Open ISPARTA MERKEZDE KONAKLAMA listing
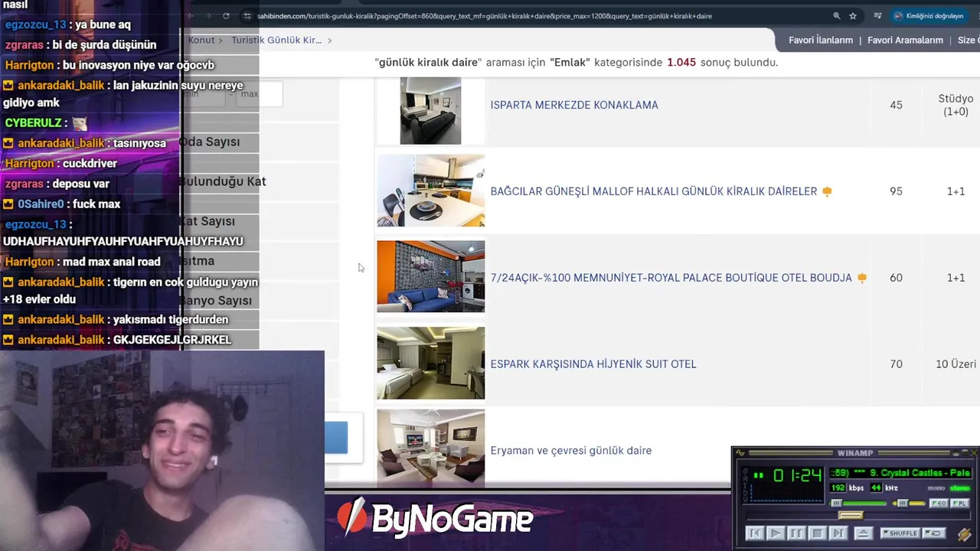980x551 pixels. pos(574,105)
